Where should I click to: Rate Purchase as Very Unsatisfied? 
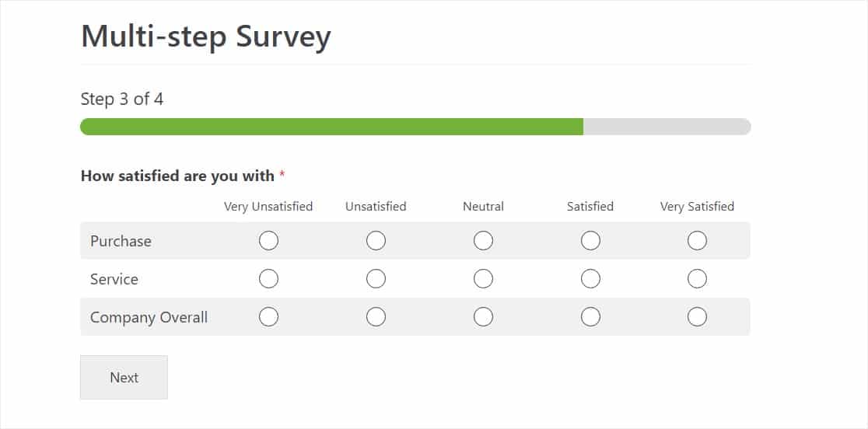[x=268, y=241]
